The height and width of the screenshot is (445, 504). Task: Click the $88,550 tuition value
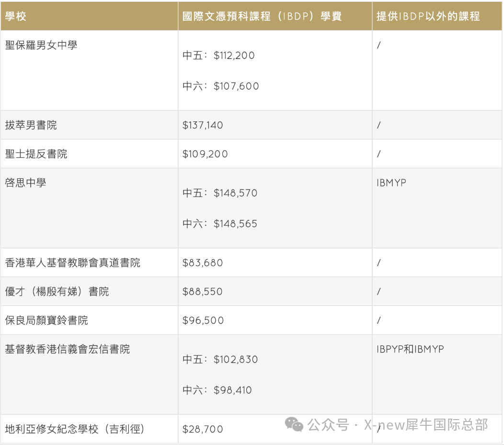(x=203, y=292)
